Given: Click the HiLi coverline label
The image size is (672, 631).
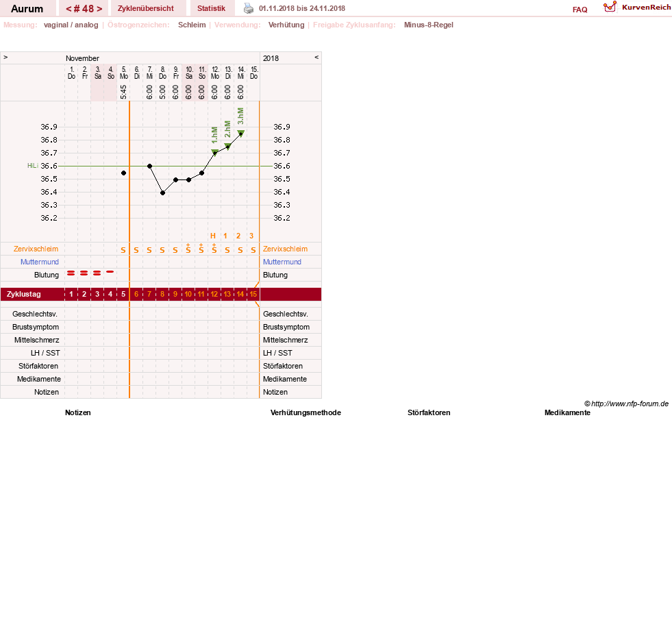Looking at the screenshot, I should (33, 166).
